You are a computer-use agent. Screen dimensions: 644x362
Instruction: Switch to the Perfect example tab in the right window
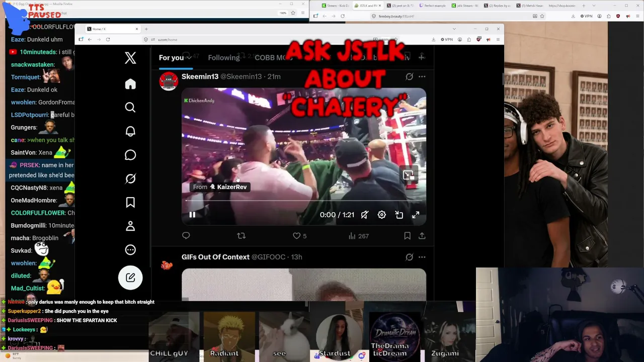click(x=432, y=6)
